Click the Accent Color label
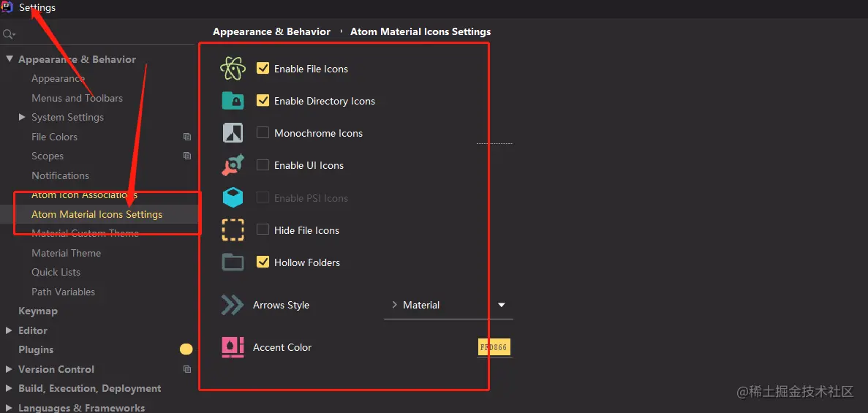The image size is (868, 413). (x=282, y=347)
